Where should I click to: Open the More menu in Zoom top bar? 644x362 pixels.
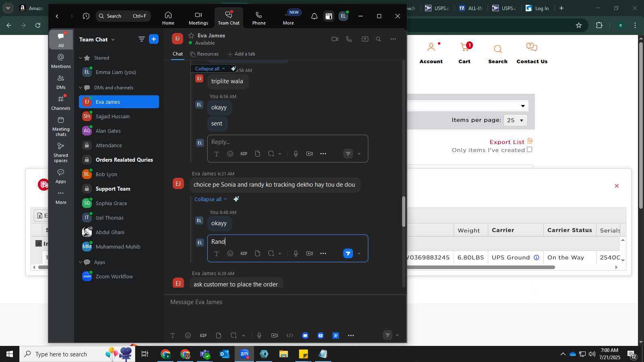pyautogui.click(x=289, y=18)
